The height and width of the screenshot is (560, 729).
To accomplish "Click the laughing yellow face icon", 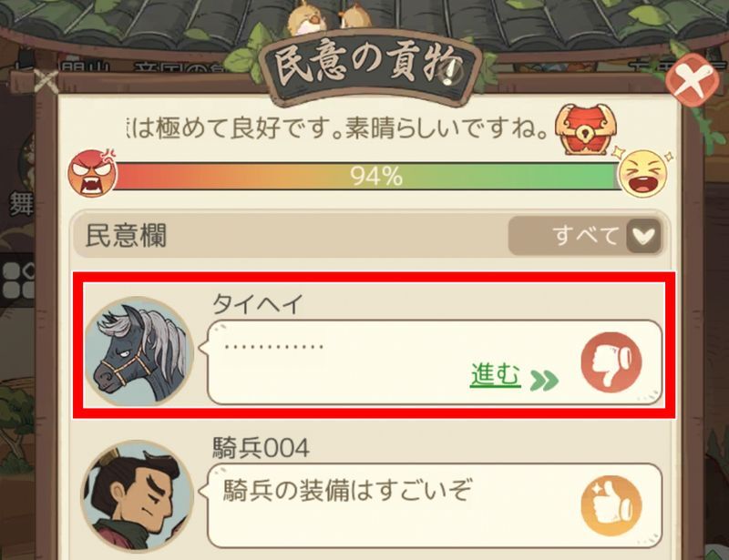I will [x=644, y=173].
